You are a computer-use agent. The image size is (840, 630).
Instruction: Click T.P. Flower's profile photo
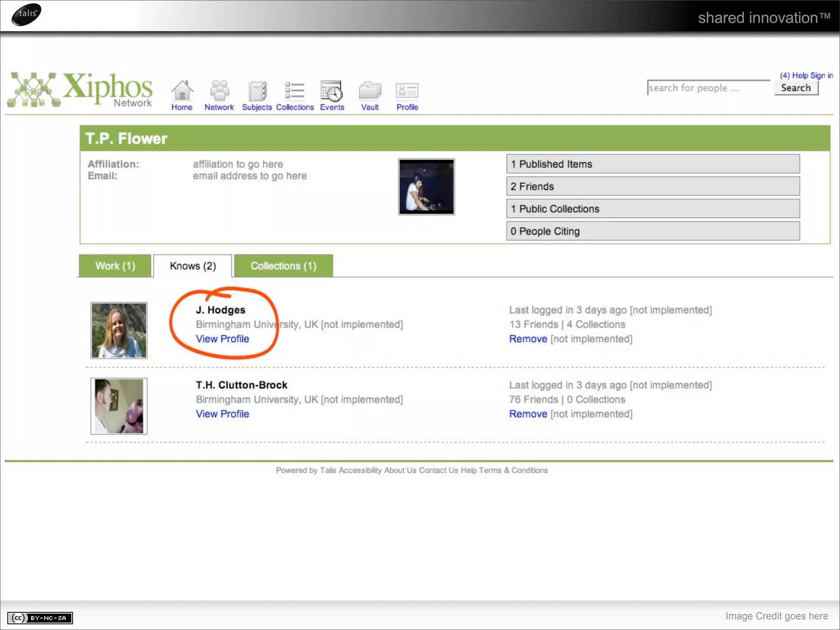[427, 187]
